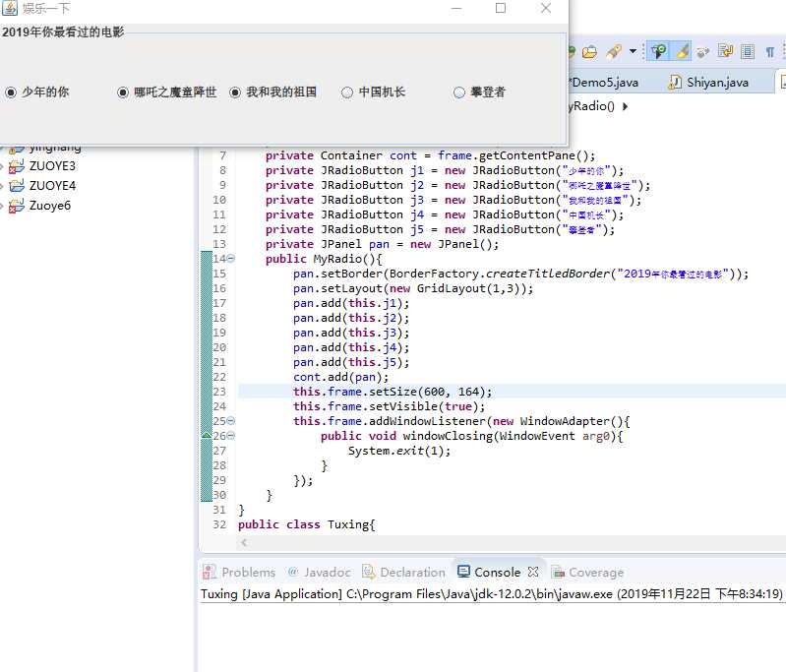
Task: Show whitespace characters with the ¶ icon
Action: [x=770, y=51]
